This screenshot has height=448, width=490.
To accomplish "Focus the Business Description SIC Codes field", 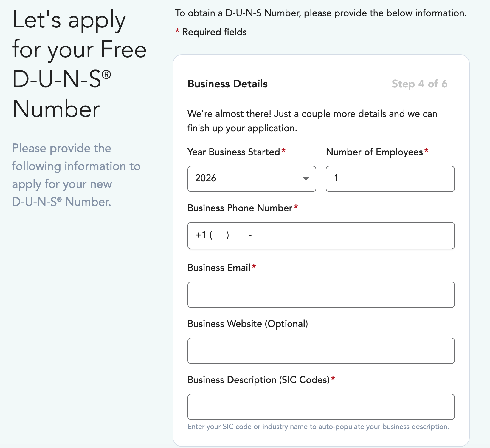I will pyautogui.click(x=321, y=407).
